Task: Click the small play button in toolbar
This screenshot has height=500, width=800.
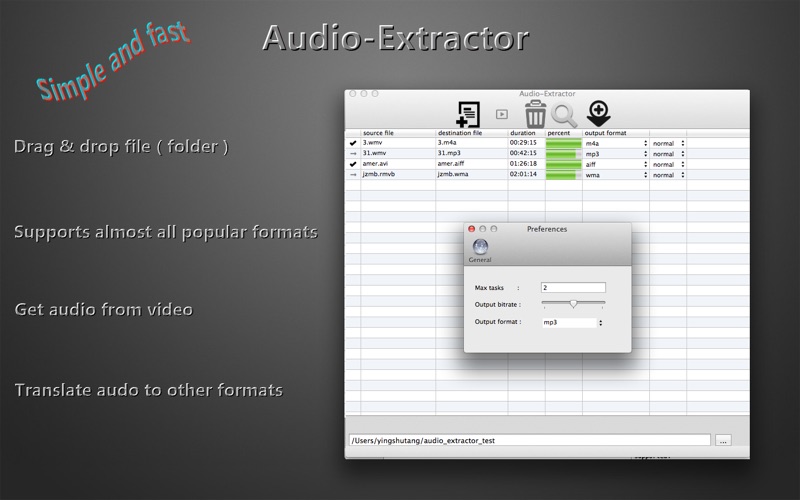Action: coord(502,114)
